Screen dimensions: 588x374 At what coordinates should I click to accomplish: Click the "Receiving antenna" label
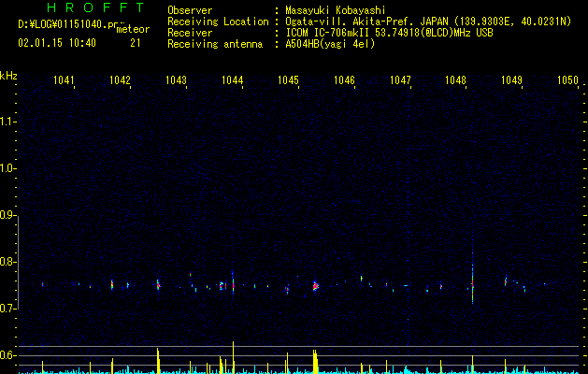[x=215, y=44]
